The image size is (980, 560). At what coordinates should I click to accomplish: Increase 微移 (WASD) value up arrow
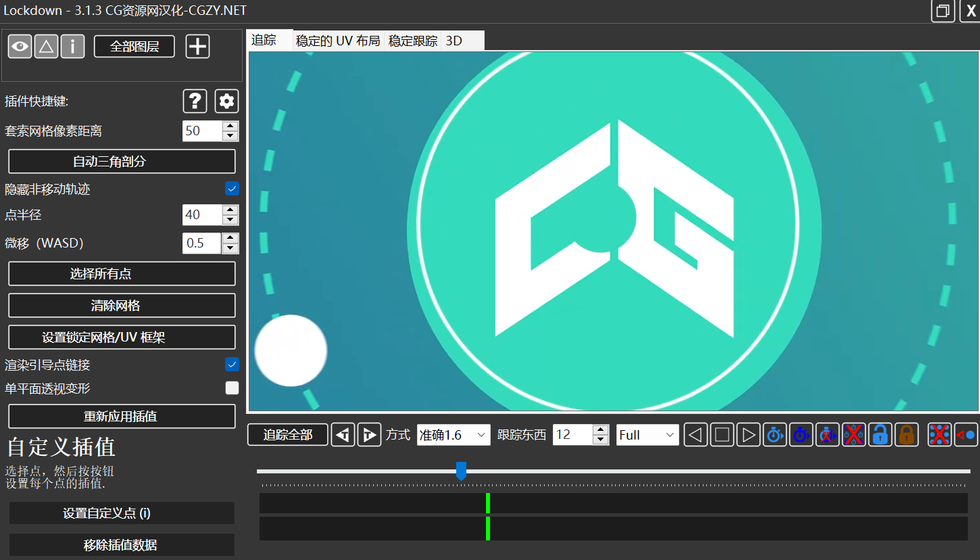click(x=230, y=238)
